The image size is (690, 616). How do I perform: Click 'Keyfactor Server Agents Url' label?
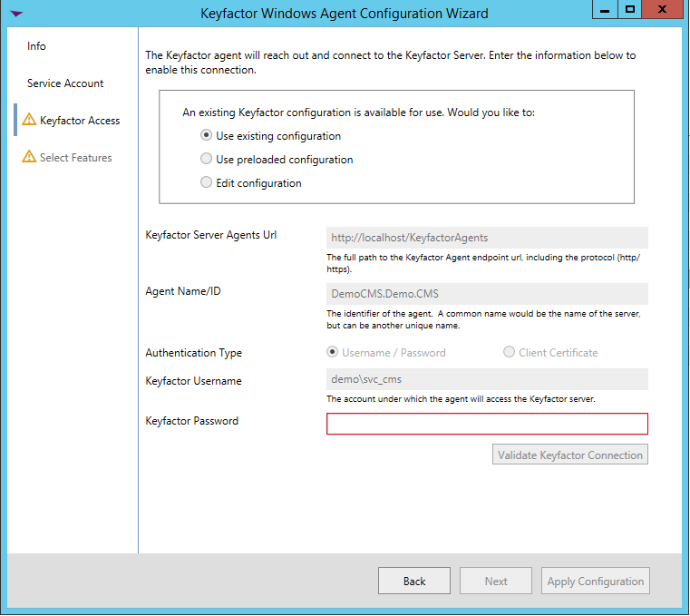[x=210, y=235]
